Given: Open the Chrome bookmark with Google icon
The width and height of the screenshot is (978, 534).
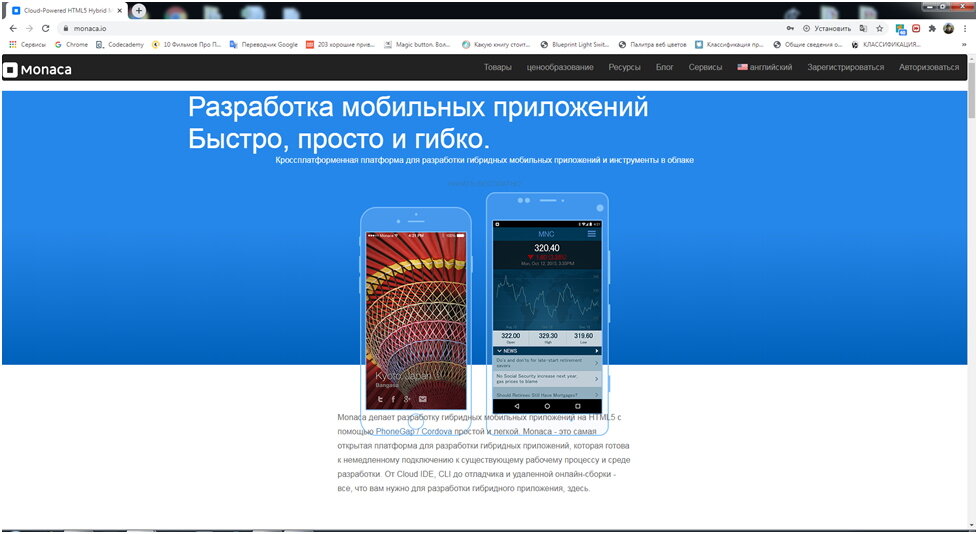Looking at the screenshot, I should 71,45.
